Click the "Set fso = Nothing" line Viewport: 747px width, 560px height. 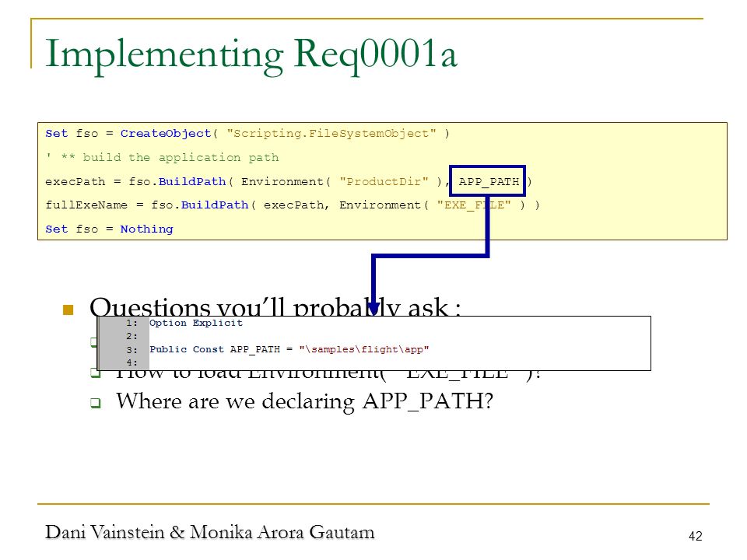click(x=109, y=229)
